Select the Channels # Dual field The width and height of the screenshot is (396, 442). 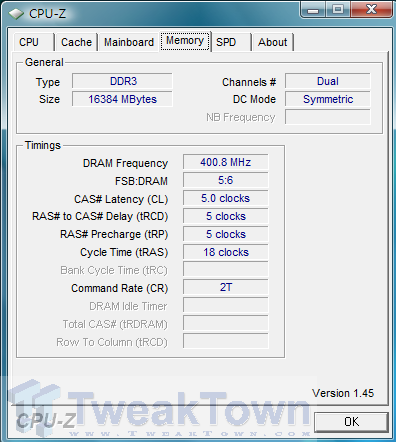(x=328, y=81)
